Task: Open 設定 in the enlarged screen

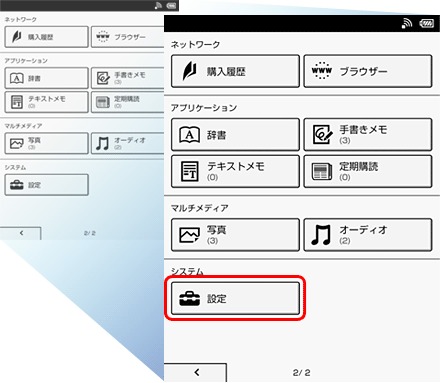Action: pos(235,298)
